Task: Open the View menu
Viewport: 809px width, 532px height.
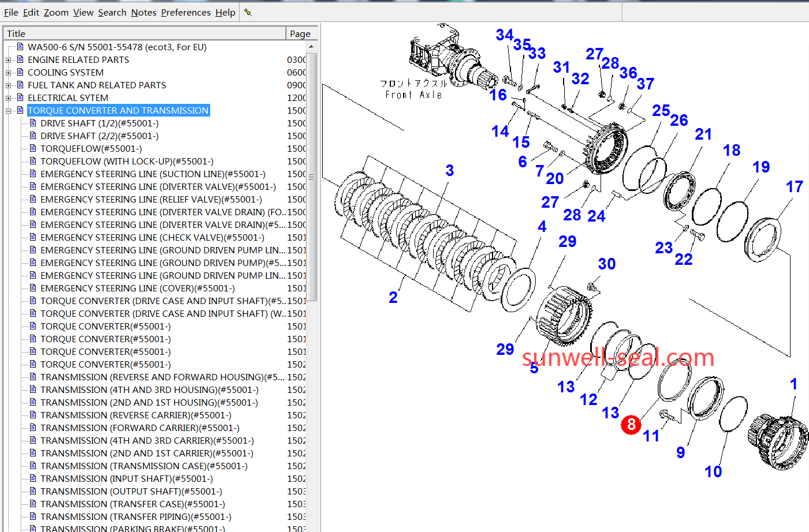Action: click(83, 12)
